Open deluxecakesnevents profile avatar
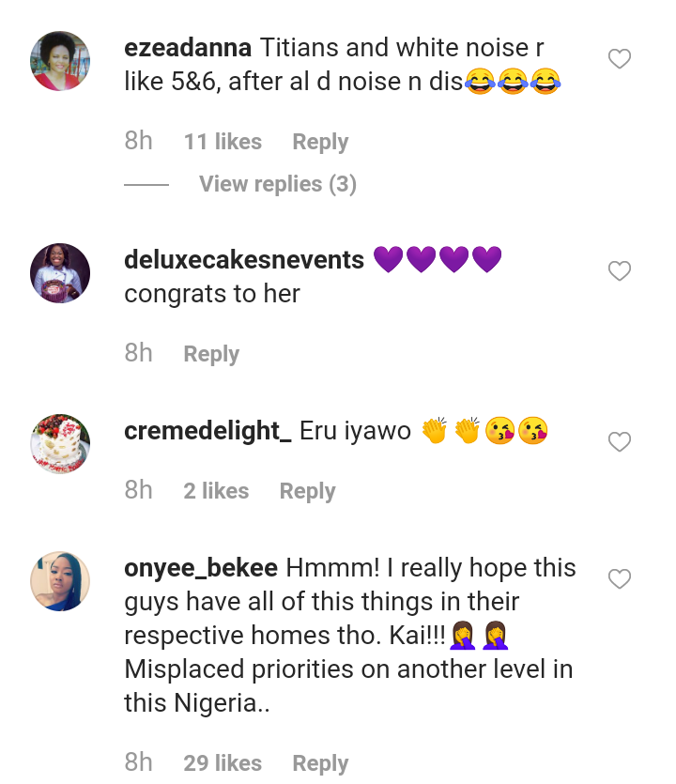 (x=60, y=273)
